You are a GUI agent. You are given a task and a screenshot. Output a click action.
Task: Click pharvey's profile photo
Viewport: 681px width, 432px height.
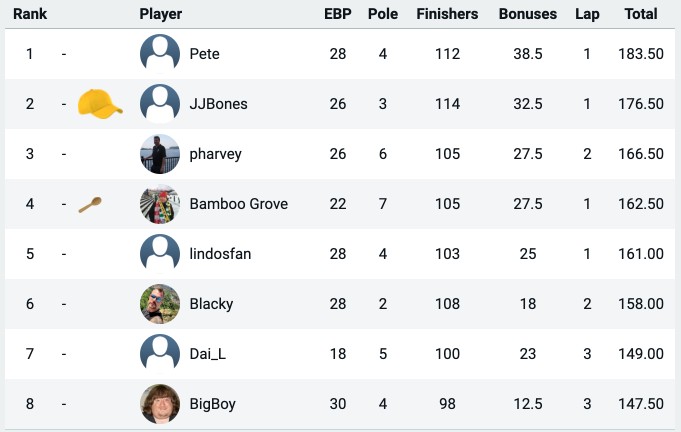tap(160, 154)
